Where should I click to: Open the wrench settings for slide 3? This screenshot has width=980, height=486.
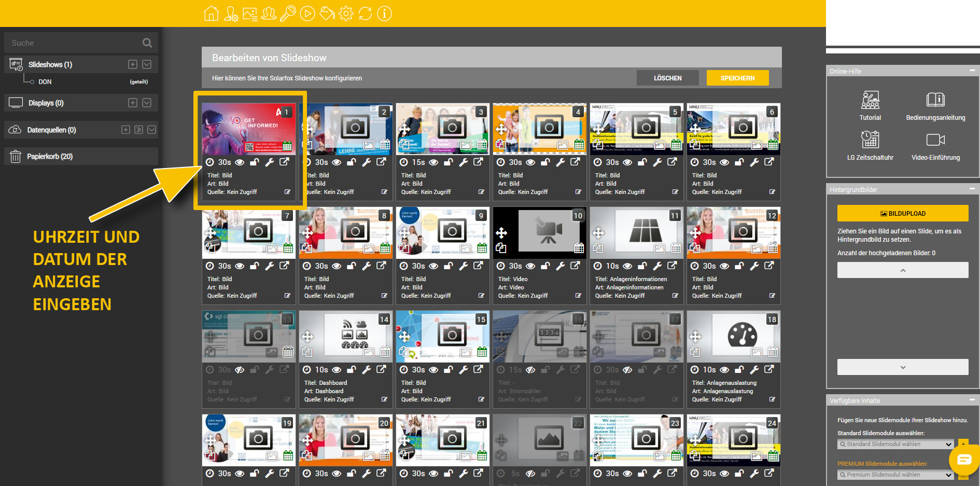(x=464, y=162)
